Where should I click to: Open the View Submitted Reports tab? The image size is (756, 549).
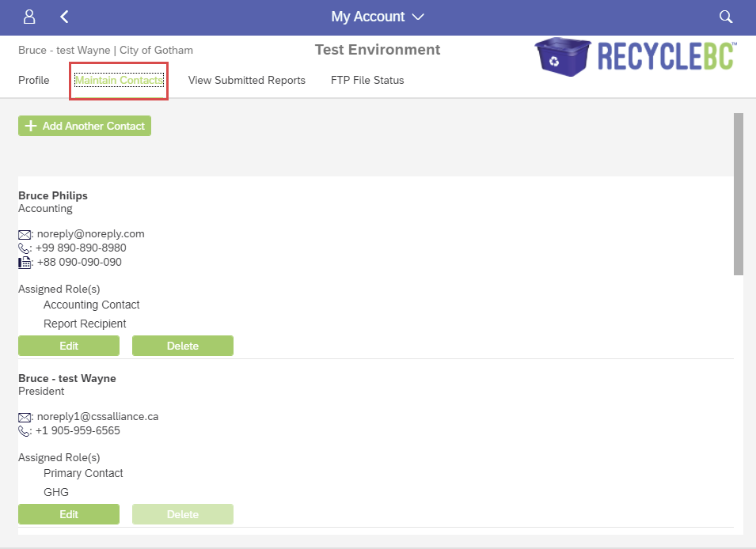247,80
